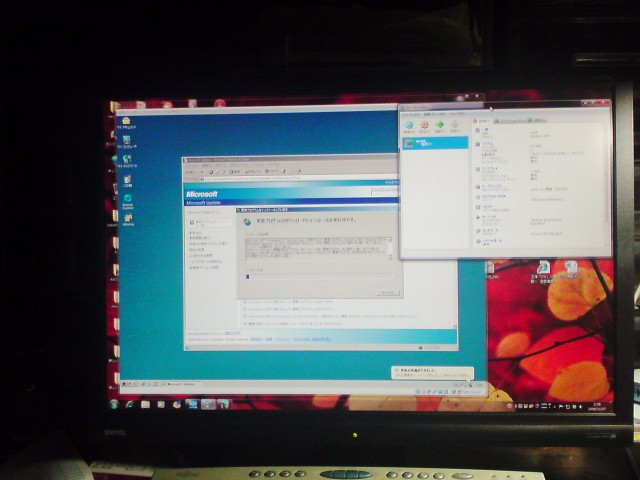
Task: Click the installation progress bar in the dialog
Action: pyautogui.click(x=250, y=274)
